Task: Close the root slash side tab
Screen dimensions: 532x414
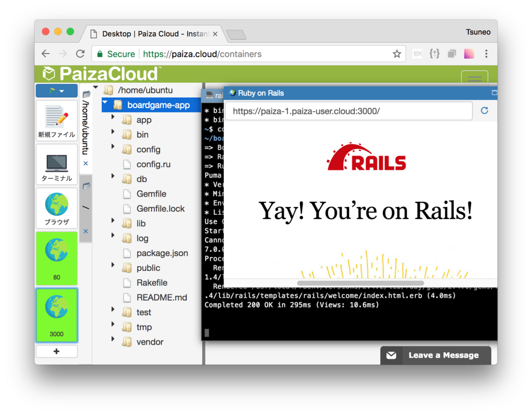Action: pos(86,231)
